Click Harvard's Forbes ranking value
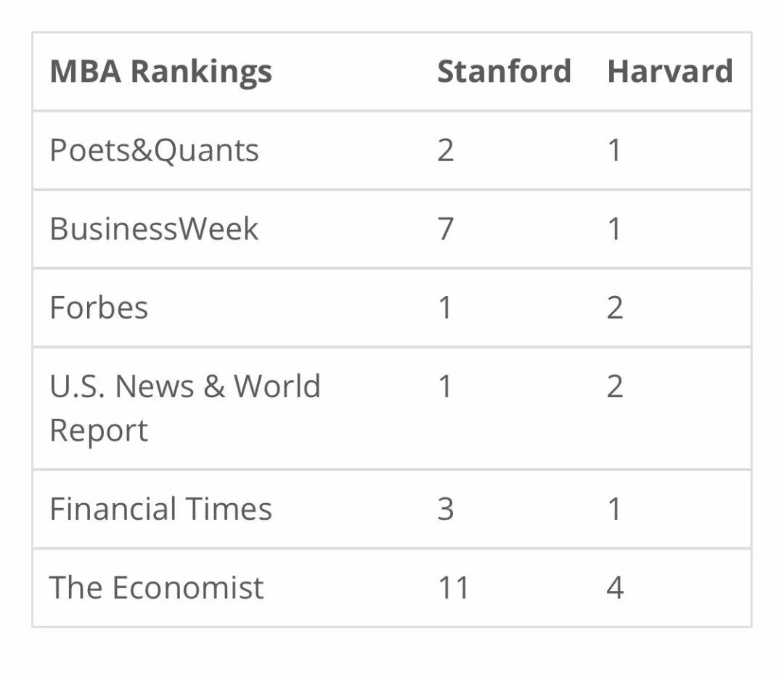This screenshot has height=678, width=784. [x=615, y=307]
